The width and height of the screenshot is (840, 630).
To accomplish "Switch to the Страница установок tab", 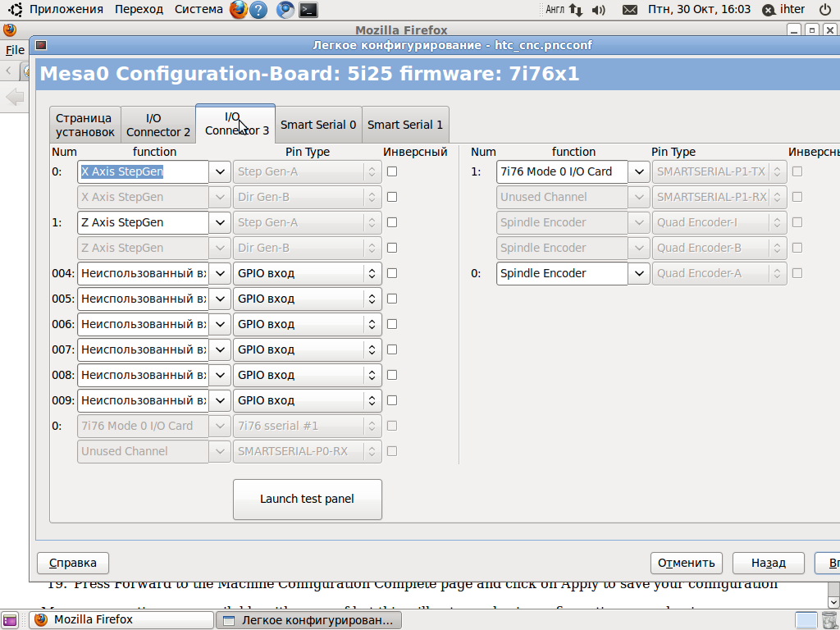I will pos(85,125).
